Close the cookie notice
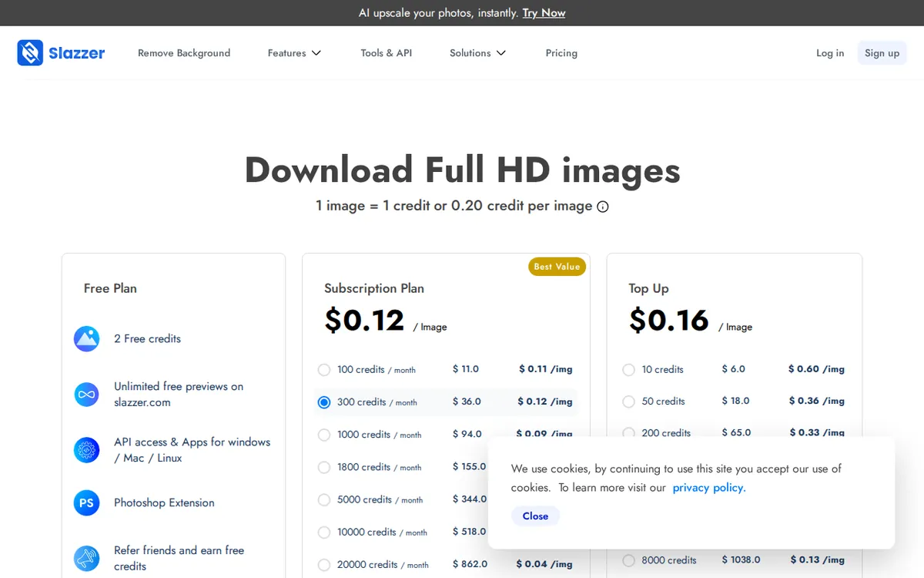This screenshot has height=578, width=924. 535,516
